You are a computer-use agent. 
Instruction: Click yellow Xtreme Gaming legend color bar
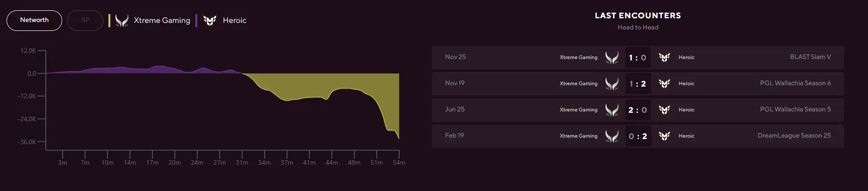(109, 21)
